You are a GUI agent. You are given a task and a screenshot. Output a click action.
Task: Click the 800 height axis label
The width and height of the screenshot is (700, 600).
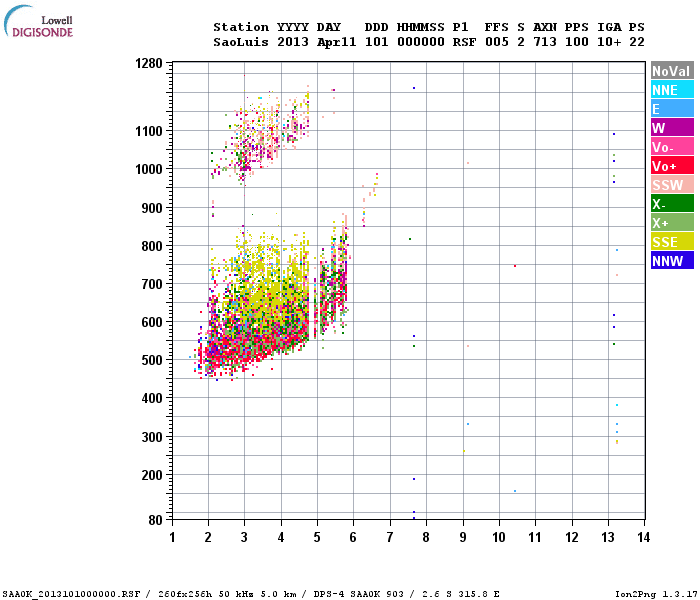[x=152, y=246]
